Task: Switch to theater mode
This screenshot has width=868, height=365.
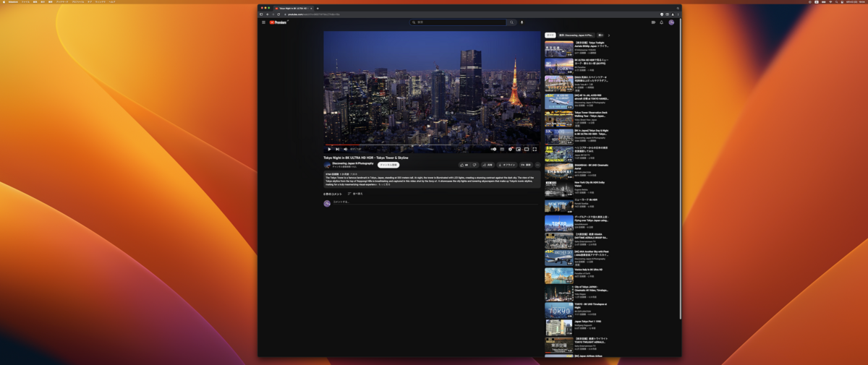Action: point(527,149)
